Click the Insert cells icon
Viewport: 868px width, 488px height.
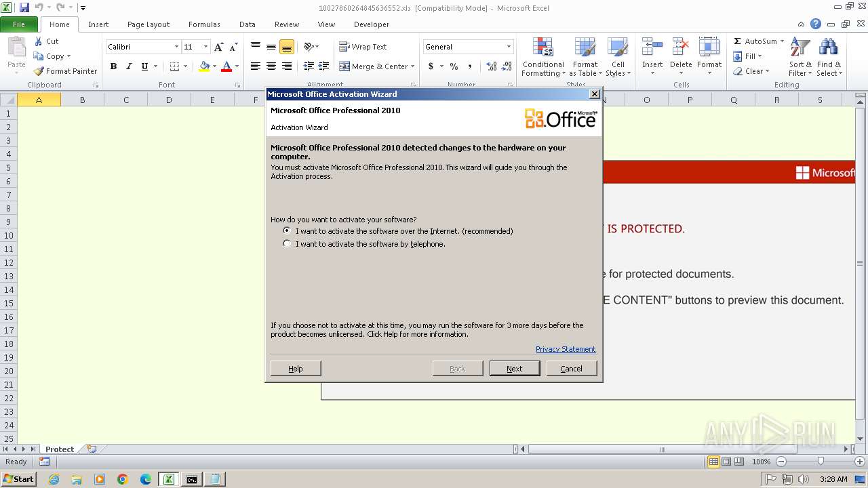pyautogui.click(x=652, y=48)
